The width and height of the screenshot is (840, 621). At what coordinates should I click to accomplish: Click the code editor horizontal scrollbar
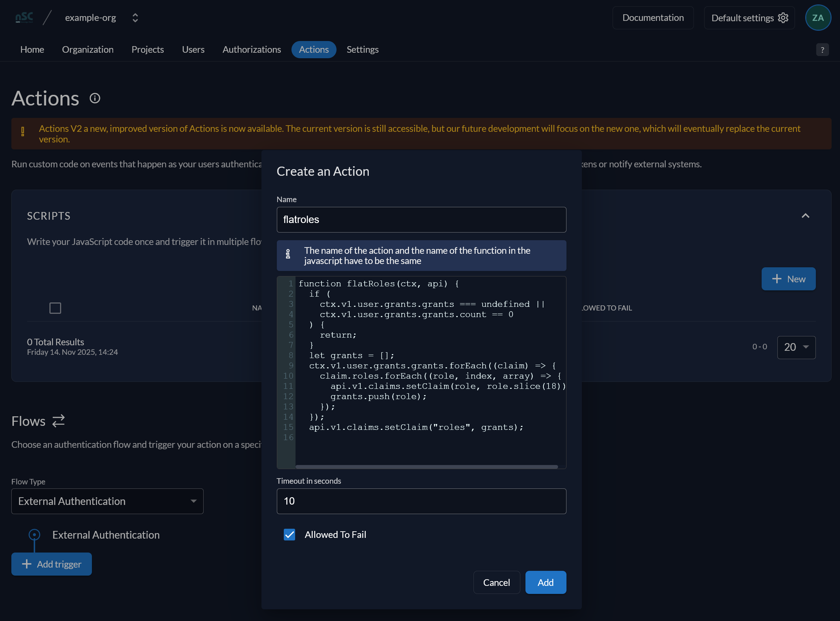(427, 466)
